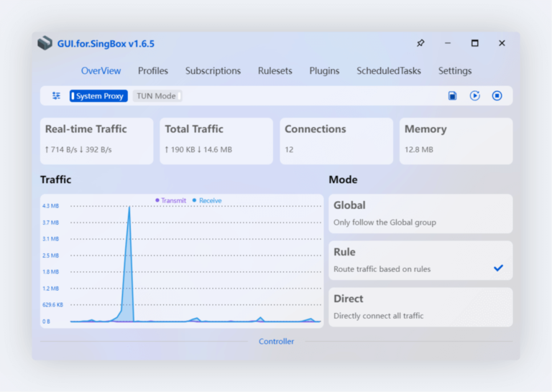
Task: Go to the Rulesets tab
Action: (x=275, y=70)
